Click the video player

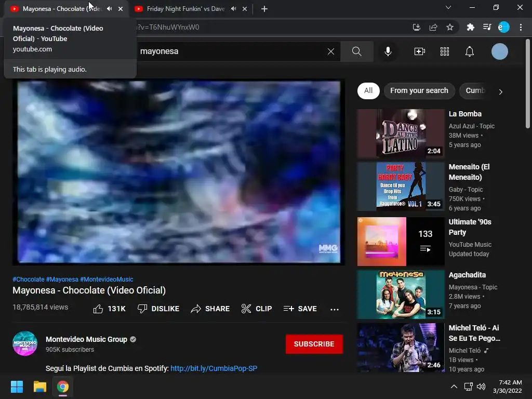click(x=179, y=171)
